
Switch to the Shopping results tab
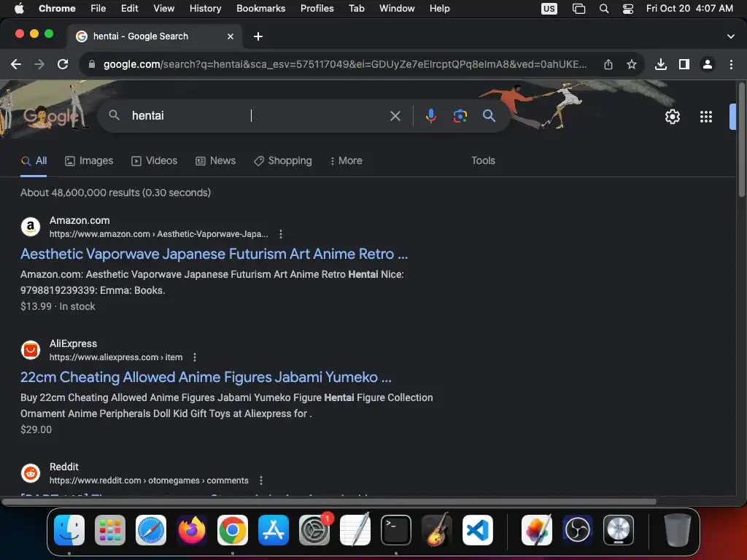click(283, 161)
